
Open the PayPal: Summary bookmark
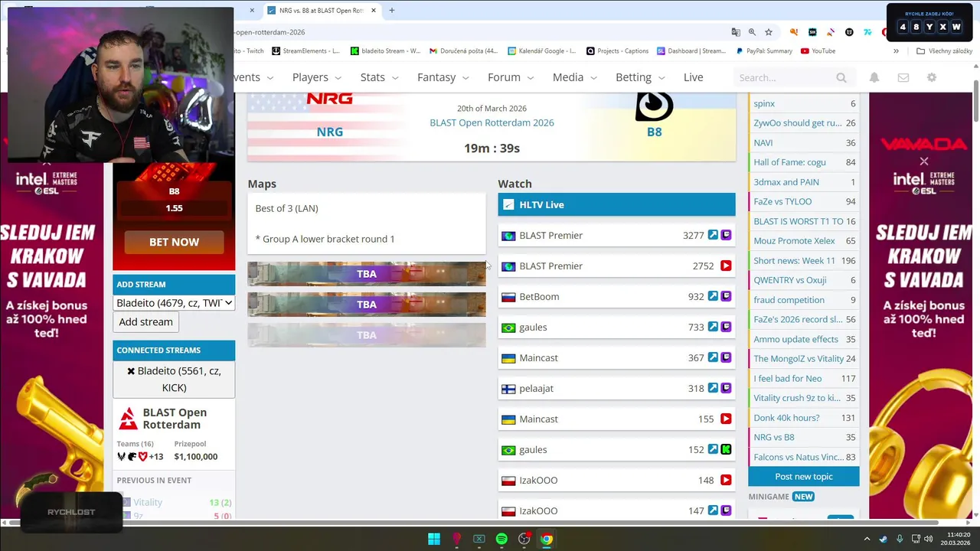(763, 51)
